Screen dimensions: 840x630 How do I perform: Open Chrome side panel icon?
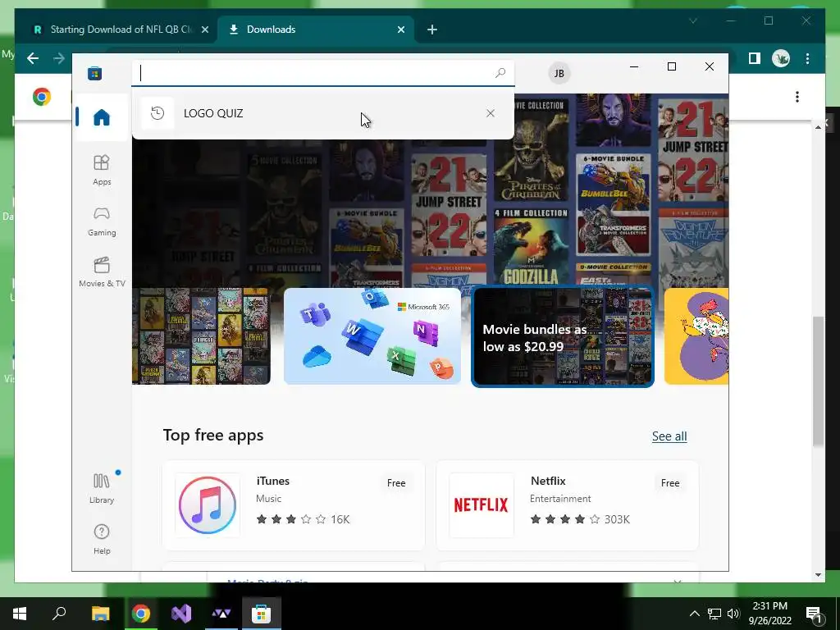point(755,58)
